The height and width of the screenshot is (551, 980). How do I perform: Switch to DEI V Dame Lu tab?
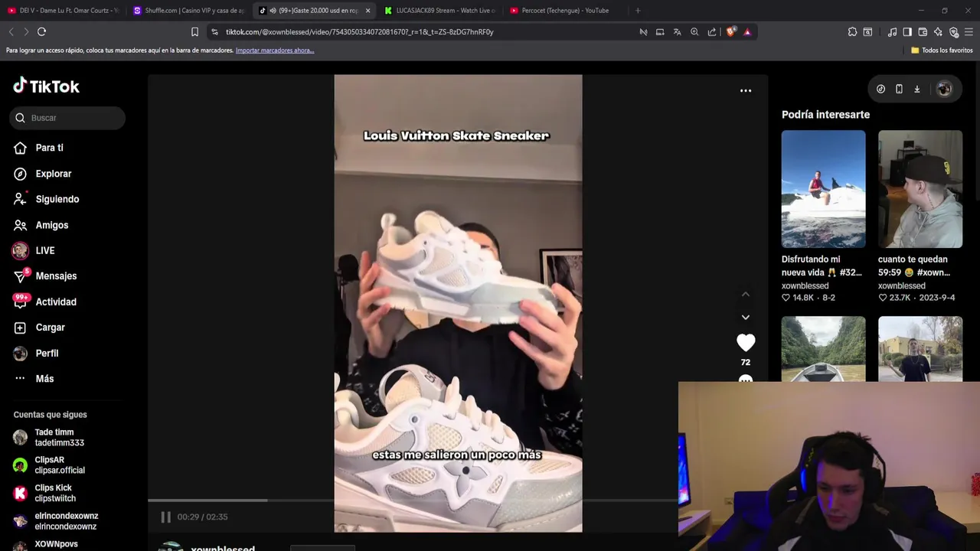pos(63,11)
